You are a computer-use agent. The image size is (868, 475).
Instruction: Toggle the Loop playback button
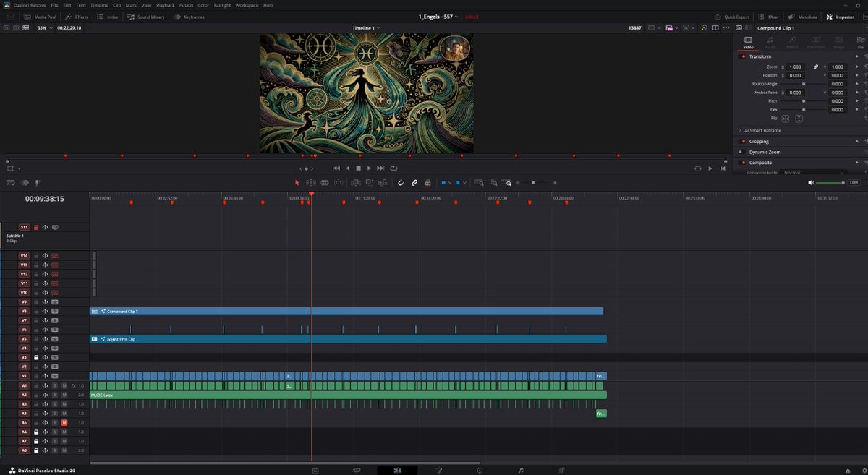[x=393, y=168]
